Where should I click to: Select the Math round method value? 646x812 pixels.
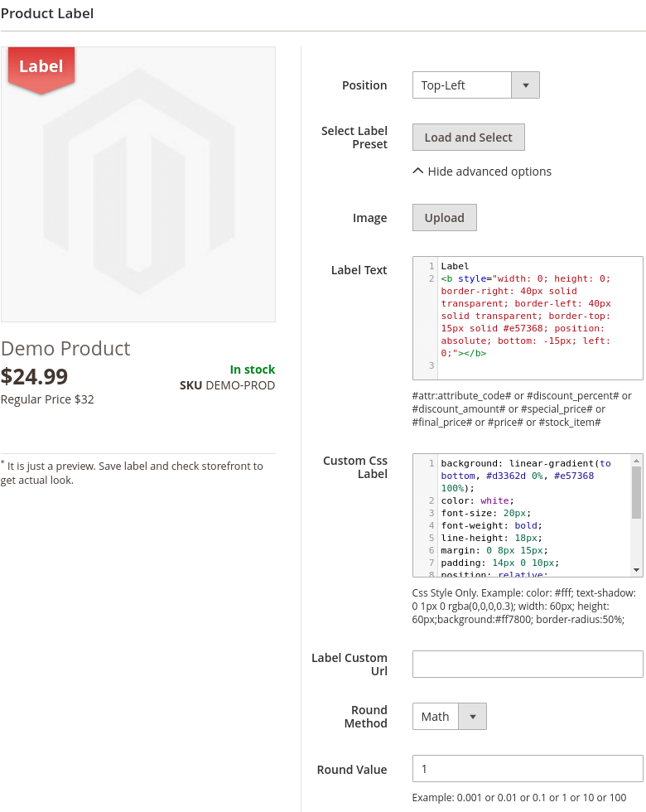coord(436,716)
